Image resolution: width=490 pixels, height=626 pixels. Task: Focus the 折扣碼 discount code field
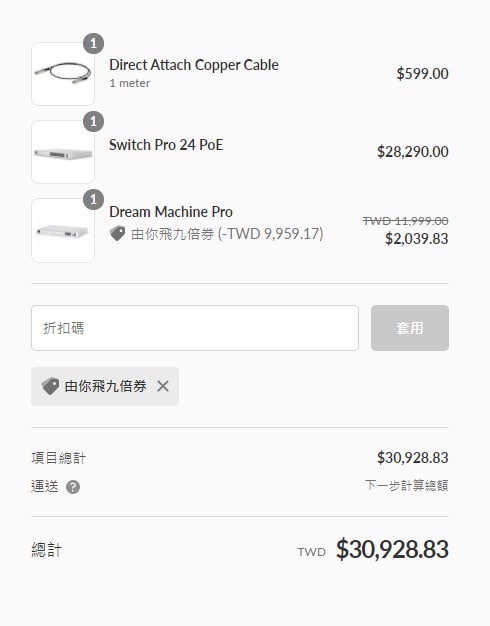(195, 328)
